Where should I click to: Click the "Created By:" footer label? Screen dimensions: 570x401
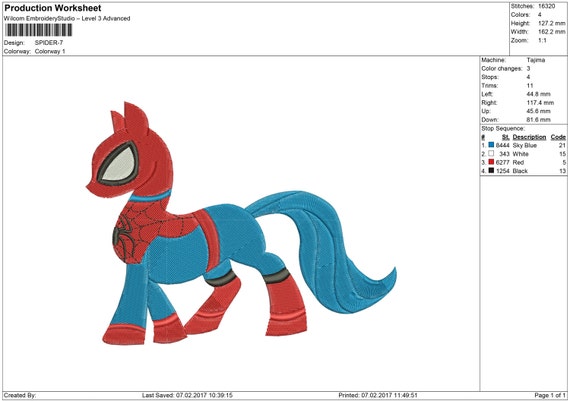point(20,395)
